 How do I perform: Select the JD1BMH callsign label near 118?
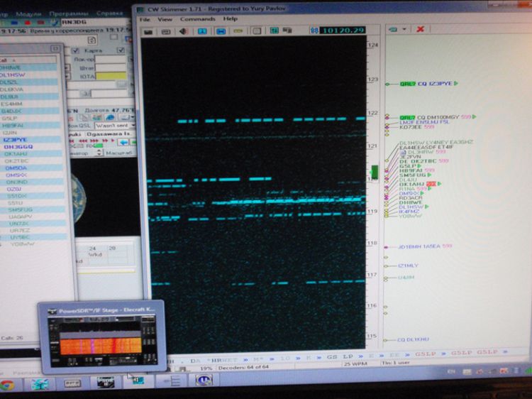pyautogui.click(x=409, y=246)
